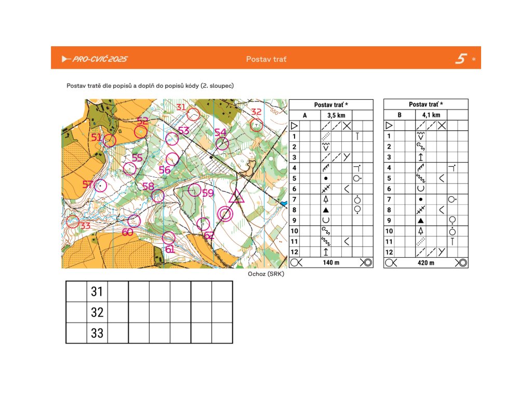The image size is (532, 399).
Task: Select control circle 57 on the map
Action: coord(100,185)
